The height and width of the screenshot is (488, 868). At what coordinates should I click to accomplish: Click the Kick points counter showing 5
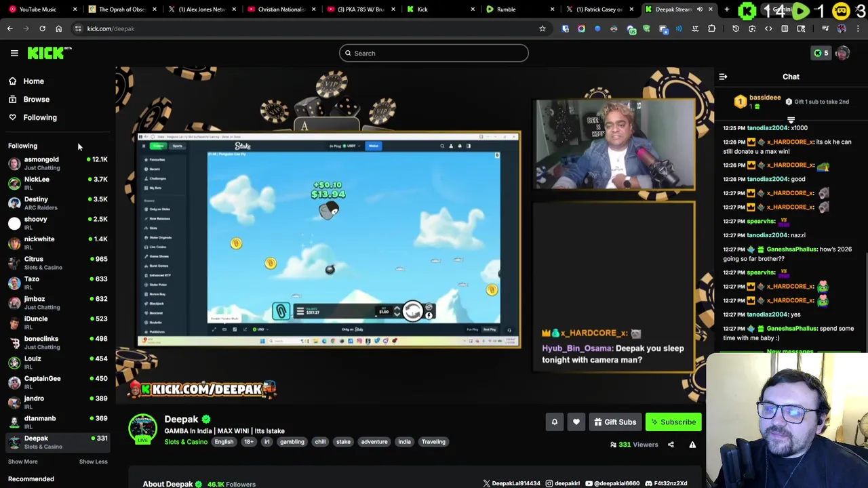(821, 53)
